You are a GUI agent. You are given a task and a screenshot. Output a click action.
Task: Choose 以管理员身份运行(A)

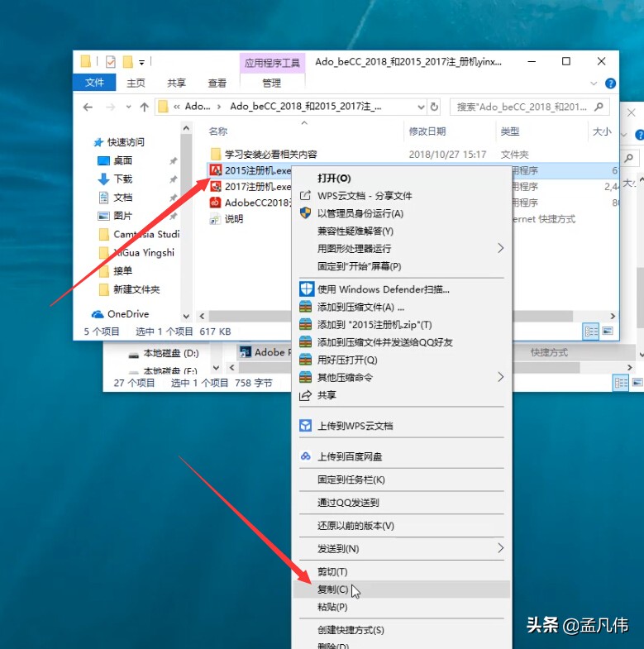point(401,213)
